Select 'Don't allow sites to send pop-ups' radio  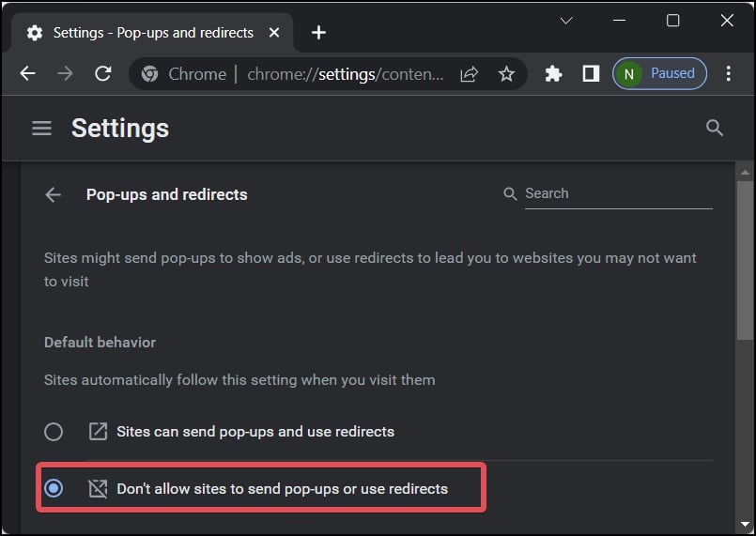tap(54, 488)
